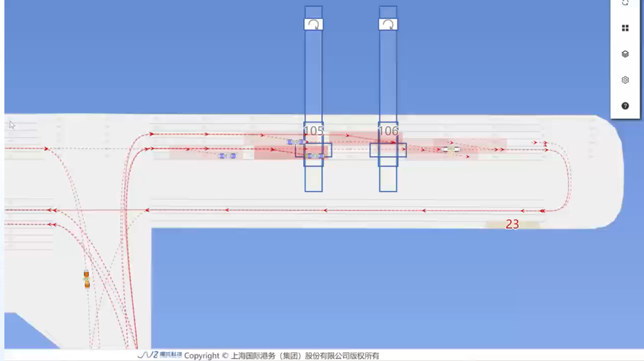Click the help question mark icon
Image resolution: width=644 pixels, height=361 pixels.
coord(625,106)
